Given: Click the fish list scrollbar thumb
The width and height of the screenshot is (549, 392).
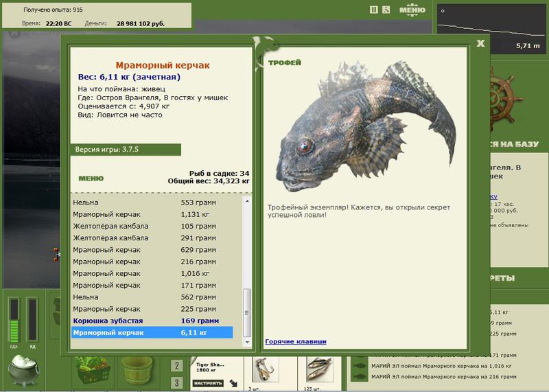Looking at the screenshot, I should [x=247, y=312].
